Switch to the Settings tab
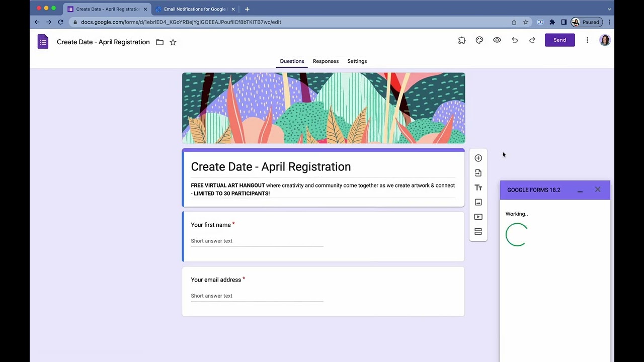644x362 pixels. [x=357, y=61]
